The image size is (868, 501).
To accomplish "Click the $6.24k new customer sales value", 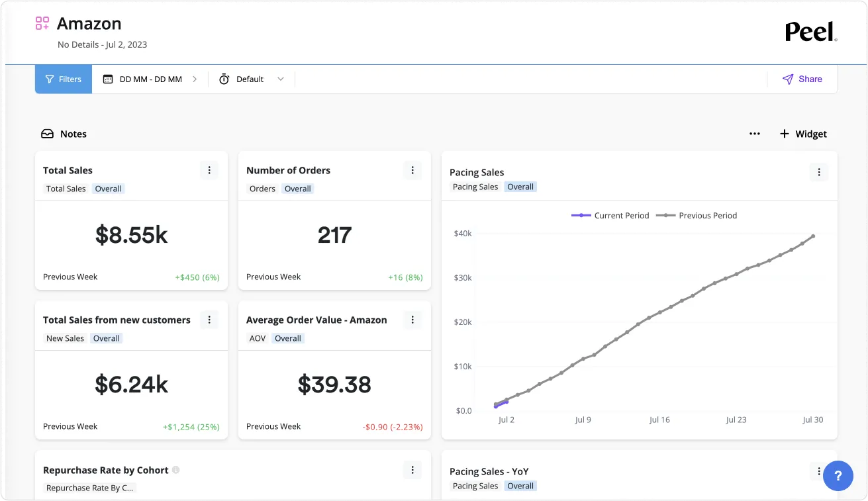I will point(131,385).
